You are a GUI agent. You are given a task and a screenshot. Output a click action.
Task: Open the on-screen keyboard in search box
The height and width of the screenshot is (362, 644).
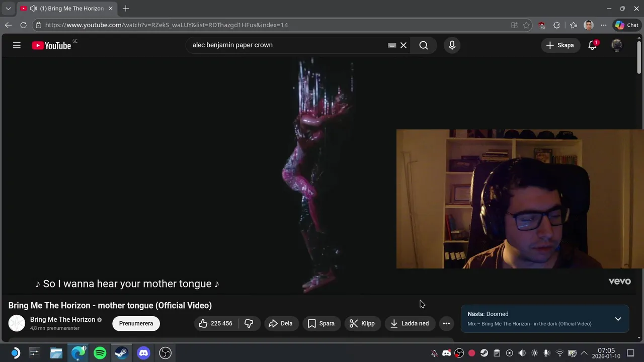(392, 45)
